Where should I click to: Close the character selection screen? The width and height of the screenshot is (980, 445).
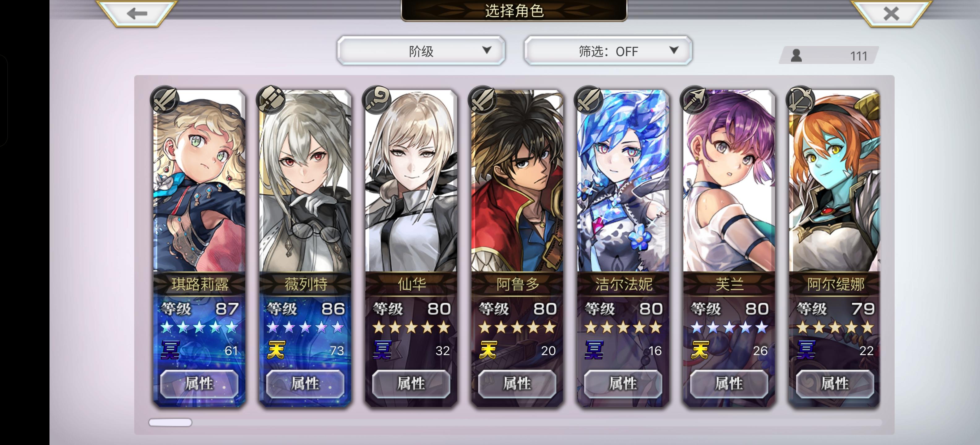(891, 13)
